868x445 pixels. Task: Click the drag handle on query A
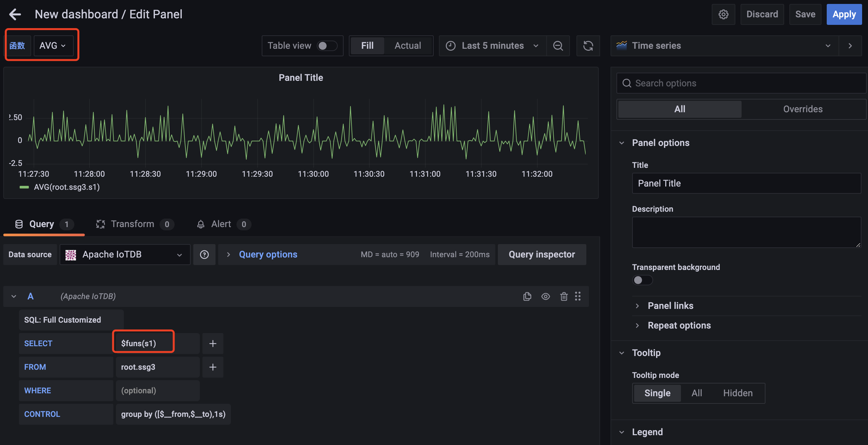click(578, 296)
